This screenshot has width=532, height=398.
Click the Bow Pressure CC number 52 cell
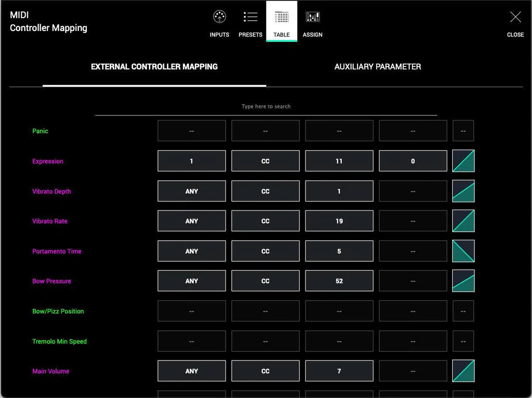339,281
